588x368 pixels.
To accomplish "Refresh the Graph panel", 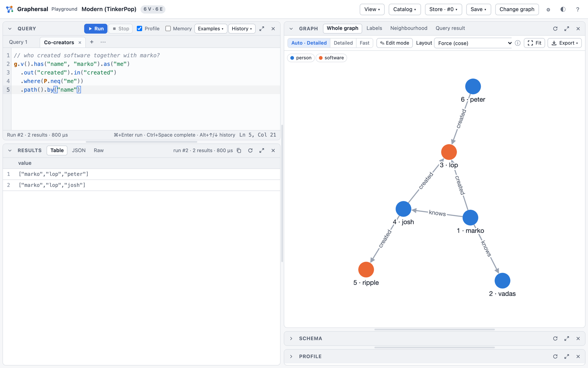I will [x=555, y=29].
